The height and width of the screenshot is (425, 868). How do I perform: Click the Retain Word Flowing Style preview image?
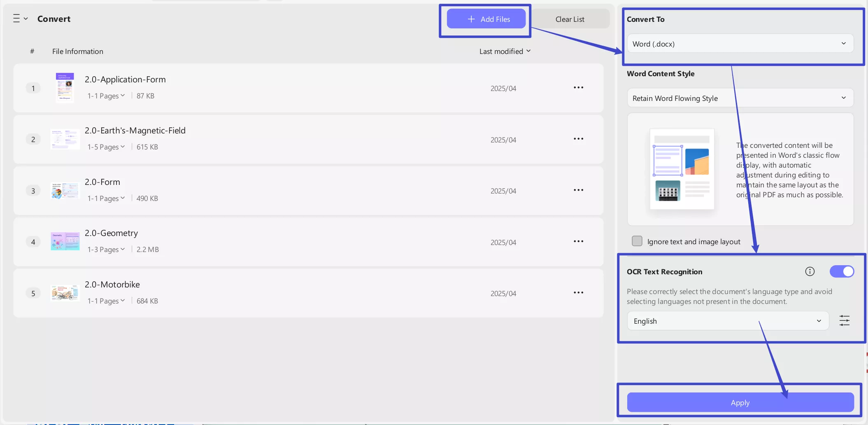(x=682, y=169)
